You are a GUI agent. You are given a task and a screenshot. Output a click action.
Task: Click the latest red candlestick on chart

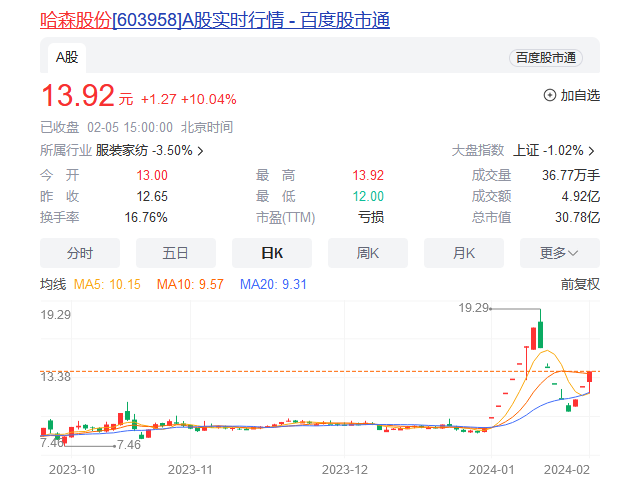pos(590,376)
